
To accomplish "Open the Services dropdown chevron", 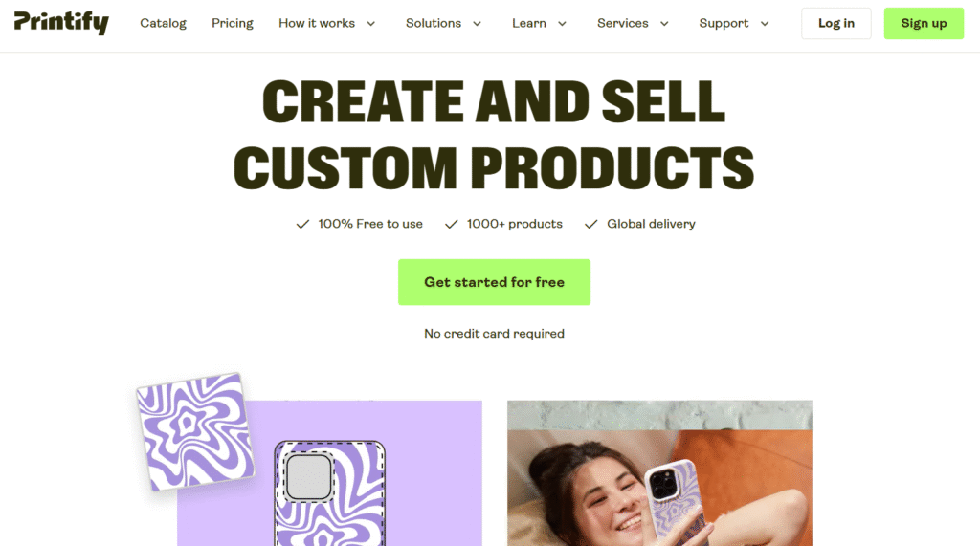I will tap(664, 24).
